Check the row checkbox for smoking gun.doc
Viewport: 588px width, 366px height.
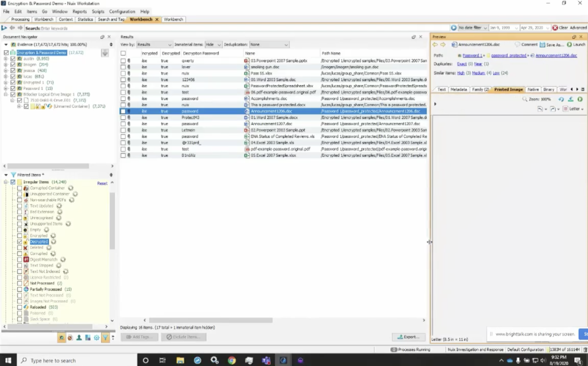coord(123,67)
